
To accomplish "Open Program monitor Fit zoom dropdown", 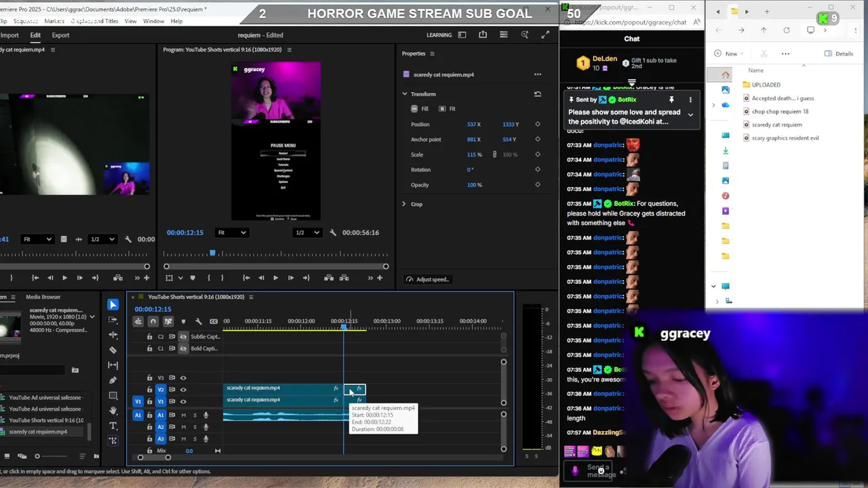I will coord(231,232).
